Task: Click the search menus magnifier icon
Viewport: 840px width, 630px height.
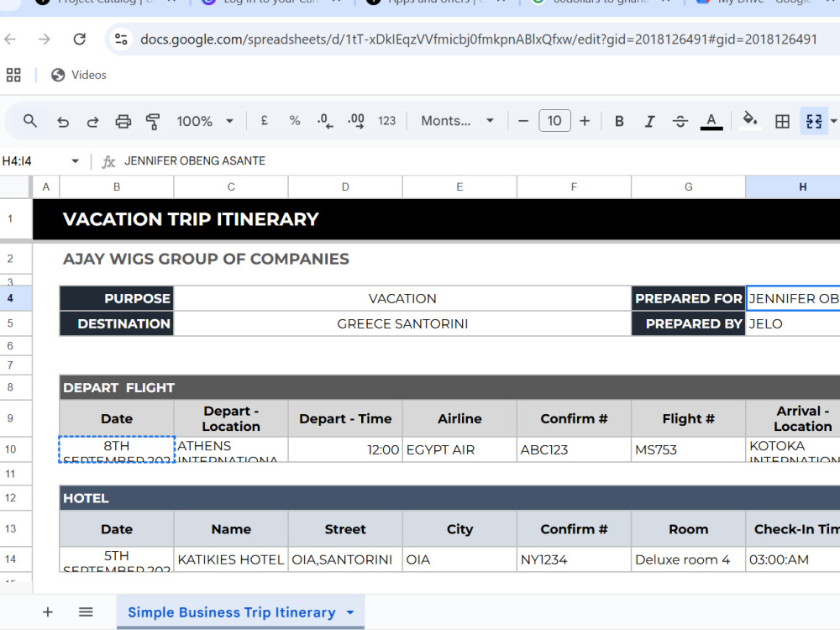Action: point(30,121)
